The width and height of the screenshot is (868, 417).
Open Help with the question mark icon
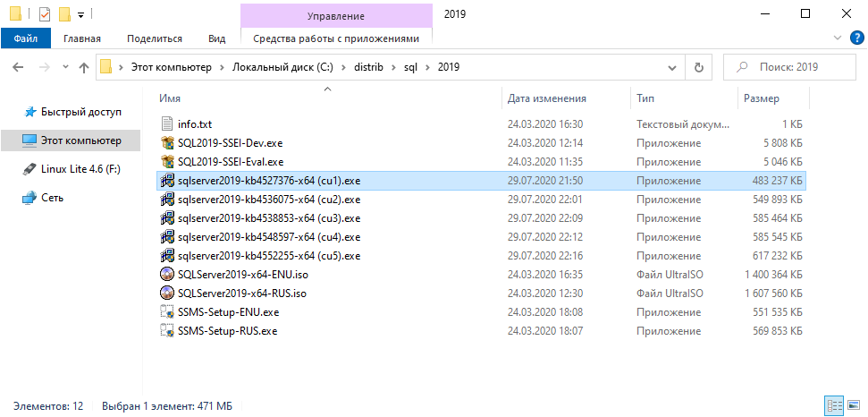(x=855, y=38)
